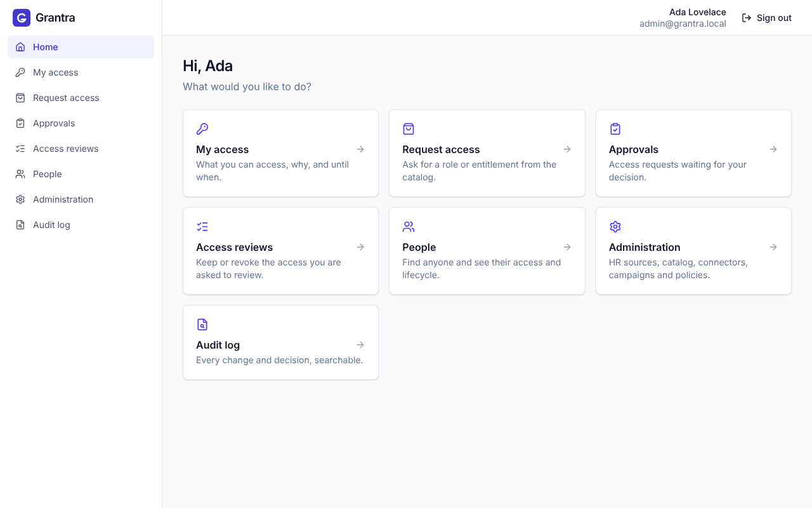The height and width of the screenshot is (508, 812).
Task: Click the Grantra logo icon
Action: [22, 18]
